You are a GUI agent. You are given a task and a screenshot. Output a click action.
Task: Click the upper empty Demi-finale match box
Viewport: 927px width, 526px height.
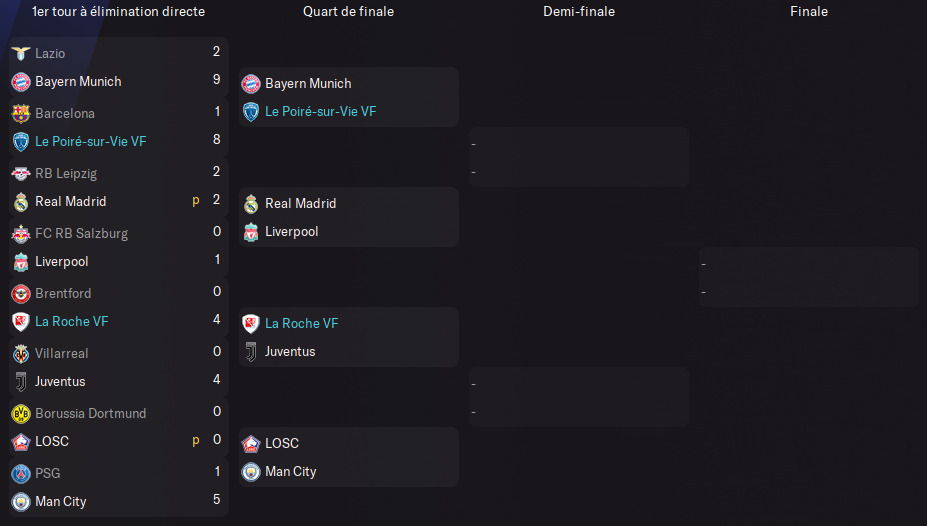[578, 157]
